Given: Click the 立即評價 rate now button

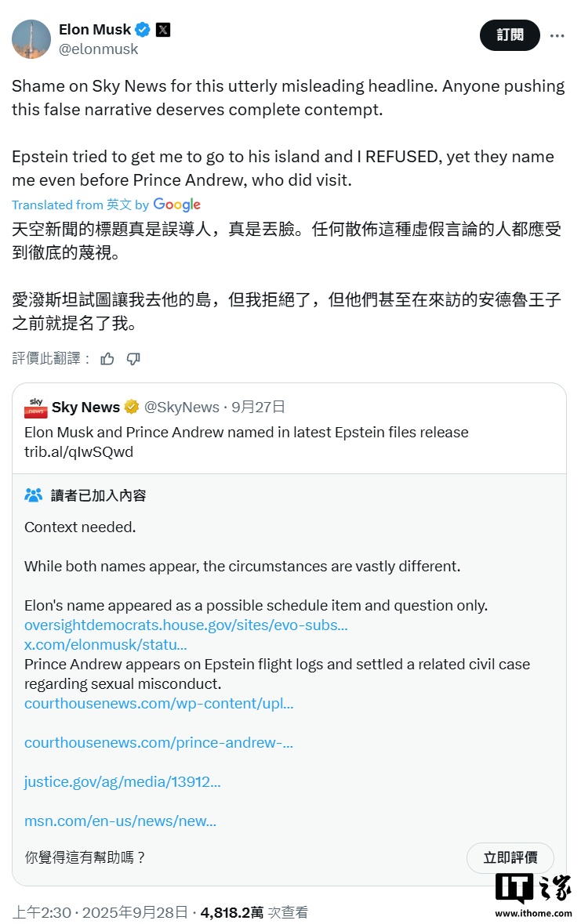Looking at the screenshot, I should click(510, 857).
